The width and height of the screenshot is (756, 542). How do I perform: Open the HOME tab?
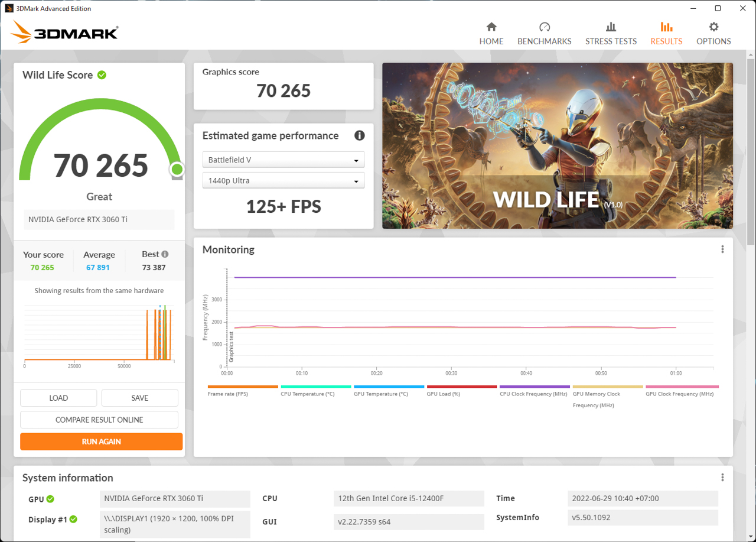[491, 34]
